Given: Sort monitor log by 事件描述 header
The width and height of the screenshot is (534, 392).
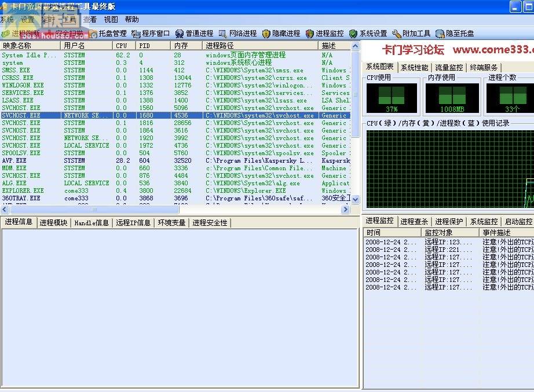Looking at the screenshot, I should [507, 233].
